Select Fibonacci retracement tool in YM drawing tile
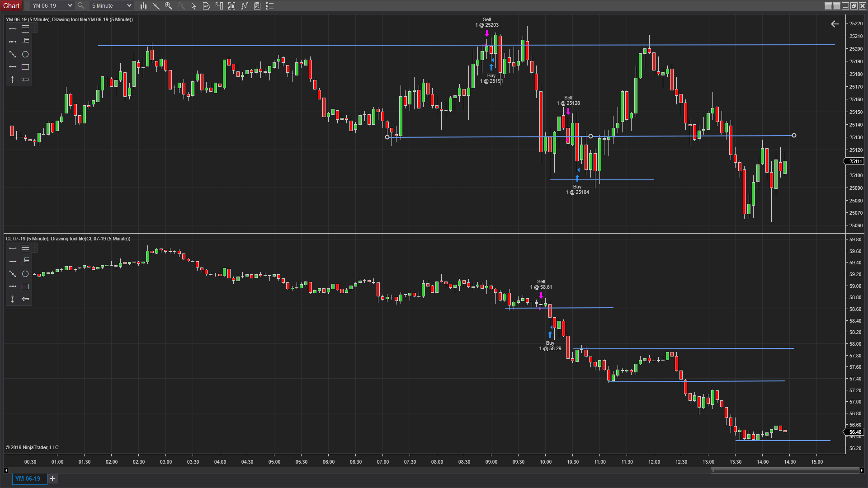868x488 pixels. pyautogui.click(x=25, y=29)
